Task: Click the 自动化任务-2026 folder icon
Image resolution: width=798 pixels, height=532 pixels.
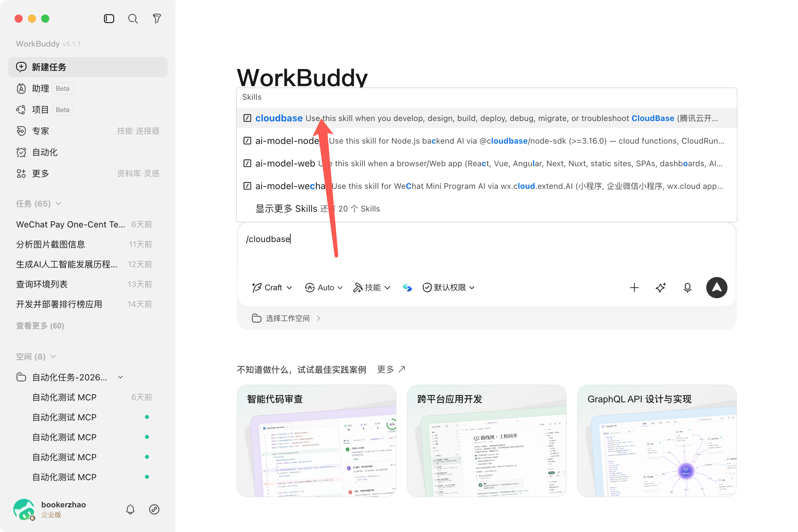Action: pos(21,377)
